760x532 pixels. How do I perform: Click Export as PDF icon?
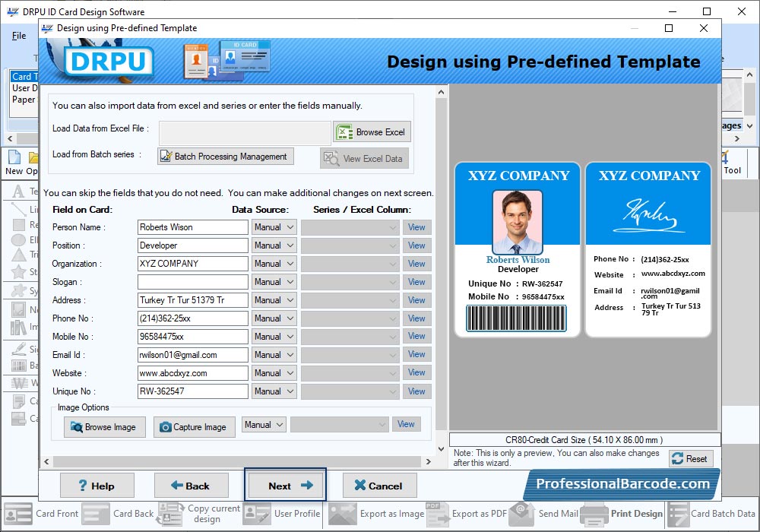pyautogui.click(x=438, y=514)
